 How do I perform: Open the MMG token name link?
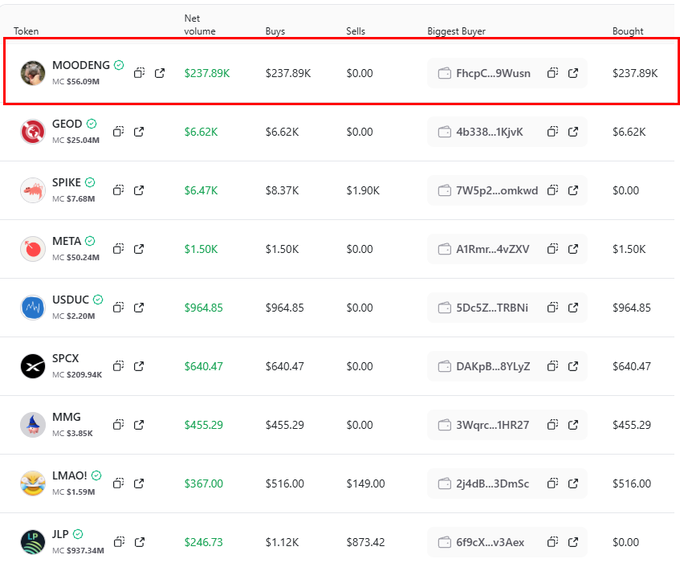[66, 417]
